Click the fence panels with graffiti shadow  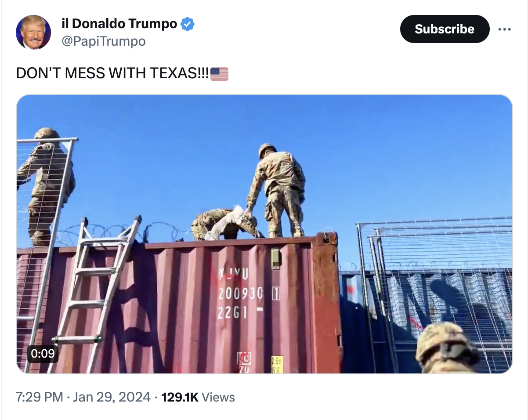click(x=435, y=290)
